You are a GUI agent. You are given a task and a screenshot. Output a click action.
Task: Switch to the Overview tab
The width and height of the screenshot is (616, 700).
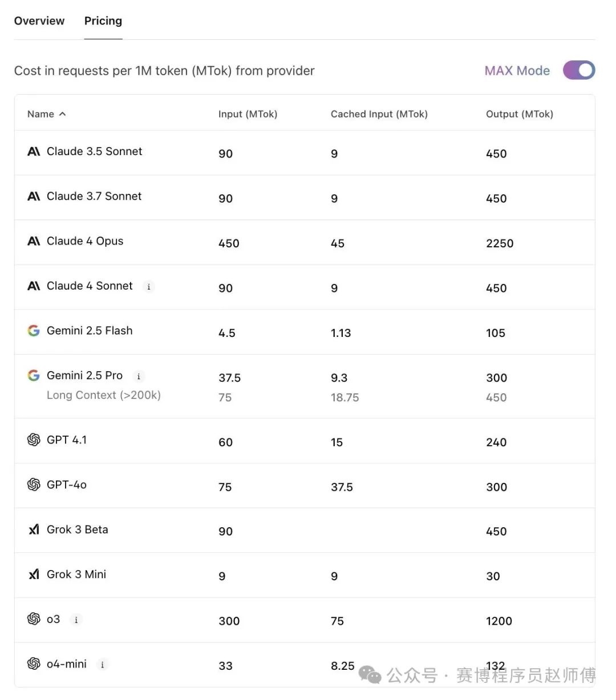[39, 21]
